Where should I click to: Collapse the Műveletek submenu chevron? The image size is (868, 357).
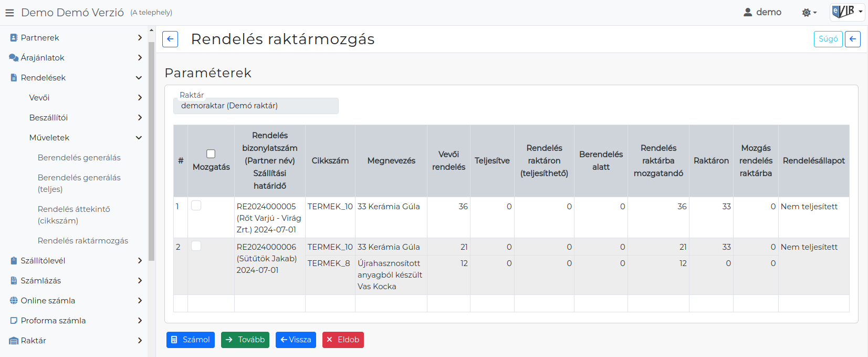point(139,138)
